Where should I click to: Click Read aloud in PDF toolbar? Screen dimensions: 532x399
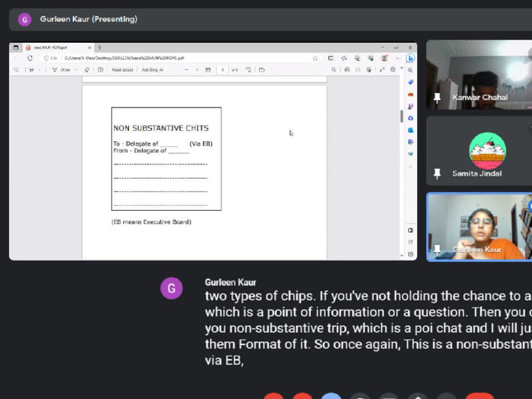click(x=122, y=69)
